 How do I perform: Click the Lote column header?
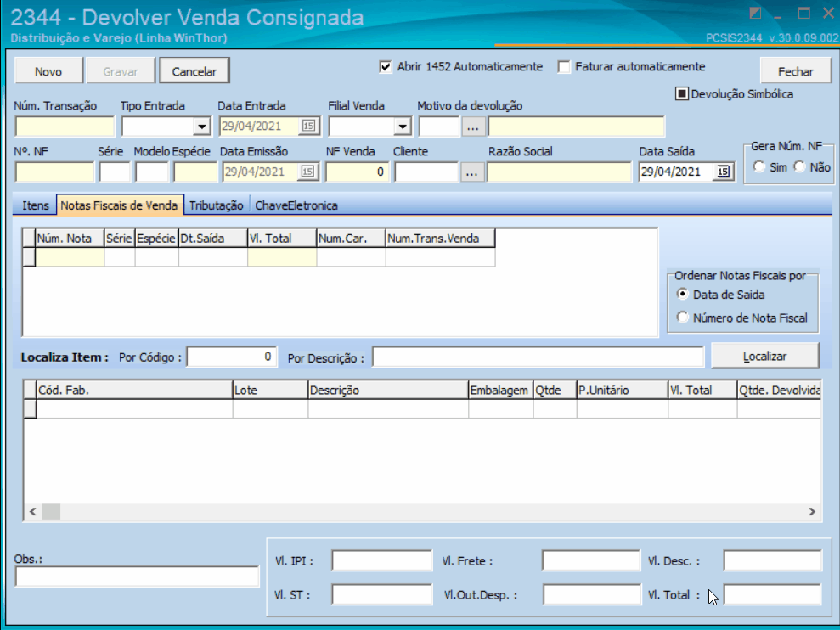[270, 391]
